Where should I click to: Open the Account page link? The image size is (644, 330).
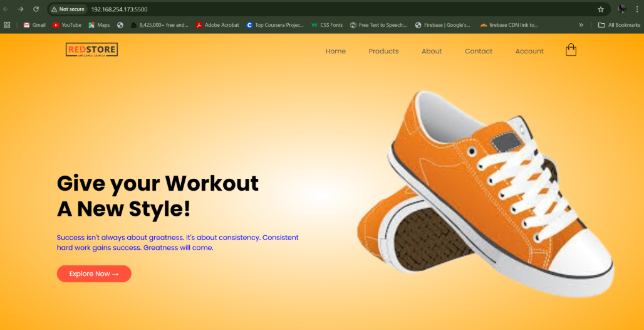coord(529,51)
